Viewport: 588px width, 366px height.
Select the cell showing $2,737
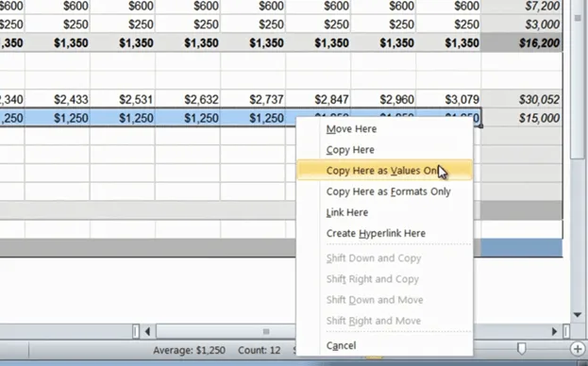[253, 99]
